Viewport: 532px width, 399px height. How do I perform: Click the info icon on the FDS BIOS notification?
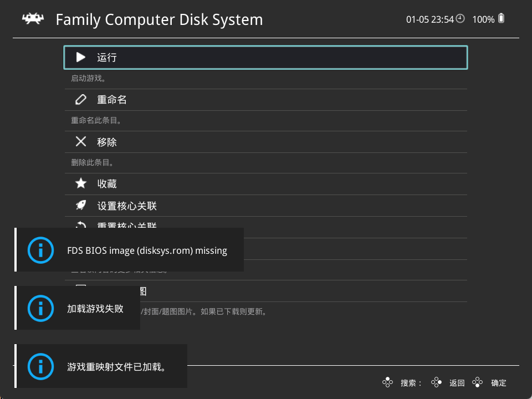40,250
